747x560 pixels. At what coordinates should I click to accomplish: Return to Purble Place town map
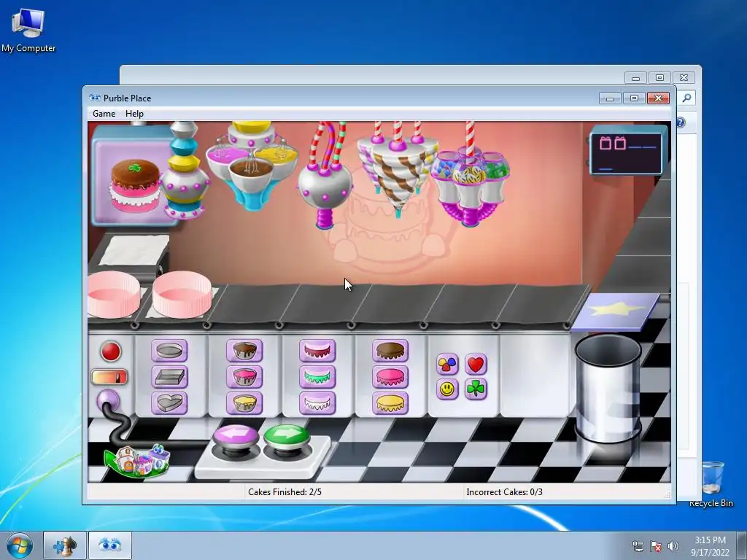pos(137,460)
